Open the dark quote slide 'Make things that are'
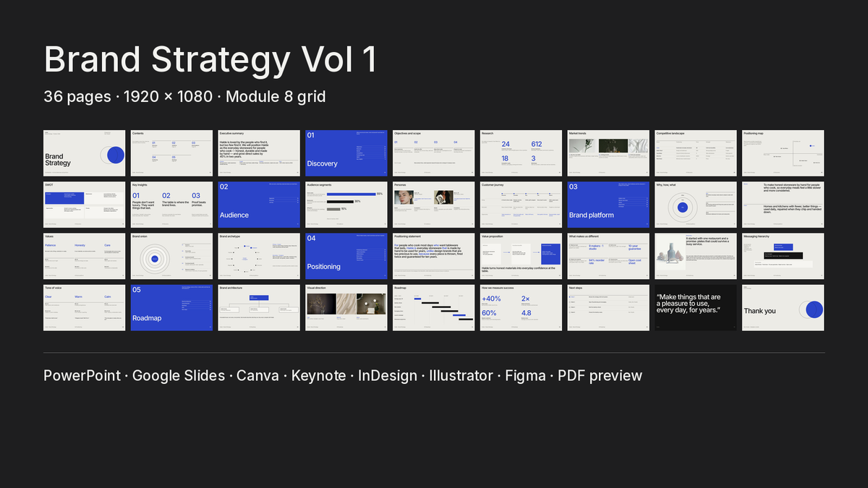Screen dimensions: 868x488 696,307
